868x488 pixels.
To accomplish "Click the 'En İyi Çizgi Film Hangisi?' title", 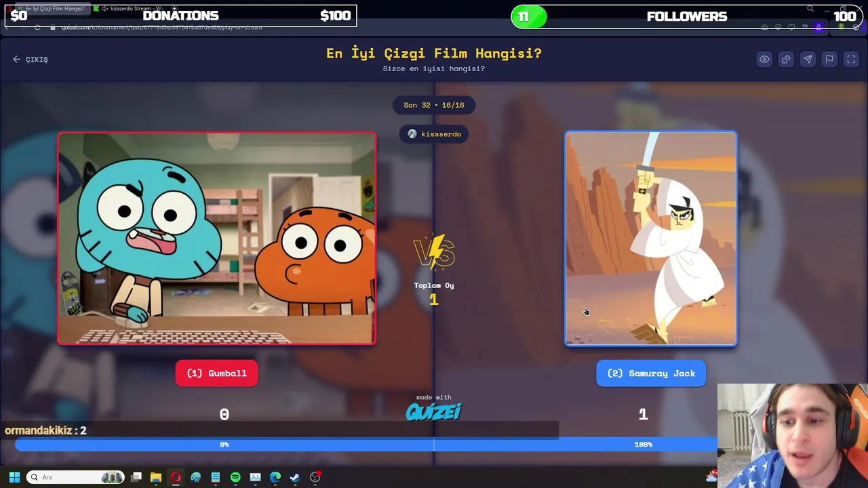I will pyautogui.click(x=434, y=54).
